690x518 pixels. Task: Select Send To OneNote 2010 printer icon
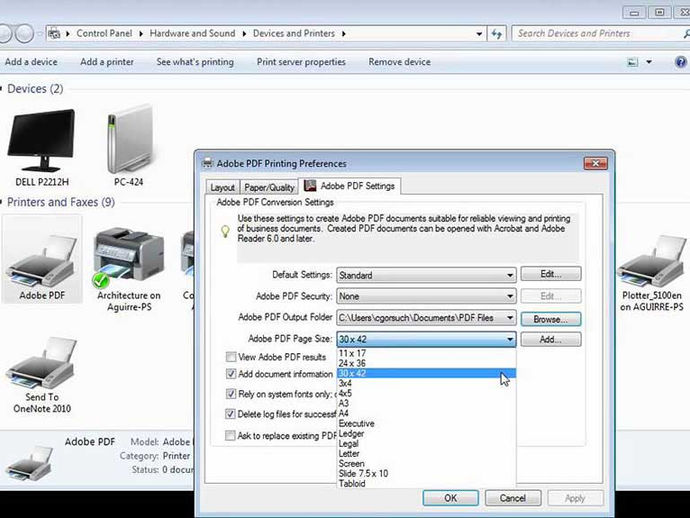42,363
